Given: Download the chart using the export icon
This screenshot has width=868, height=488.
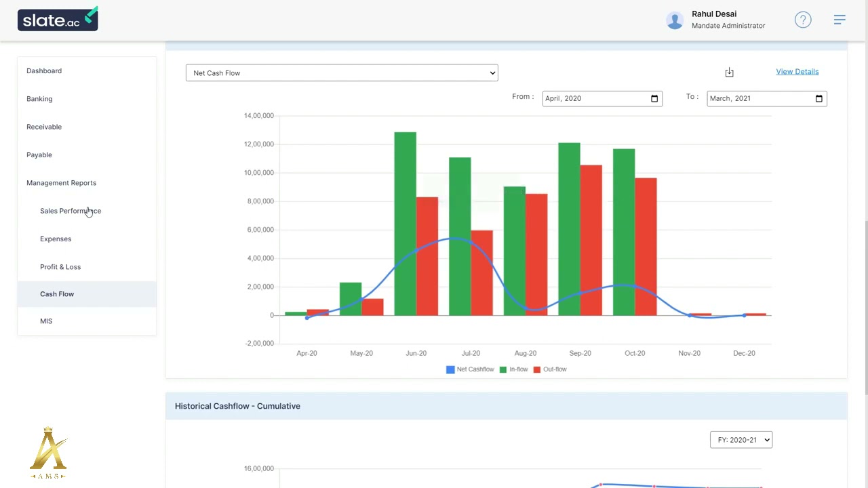Looking at the screenshot, I should [x=730, y=73].
